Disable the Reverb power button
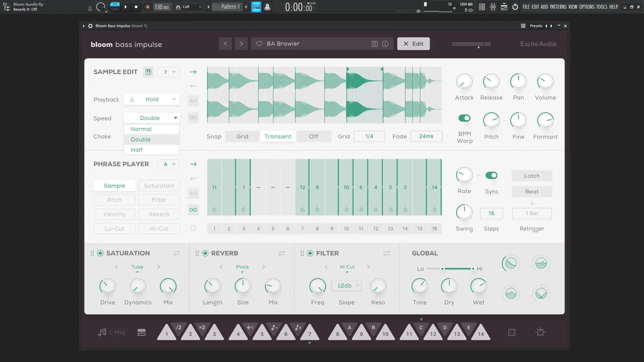The width and height of the screenshot is (644, 362). [205, 253]
